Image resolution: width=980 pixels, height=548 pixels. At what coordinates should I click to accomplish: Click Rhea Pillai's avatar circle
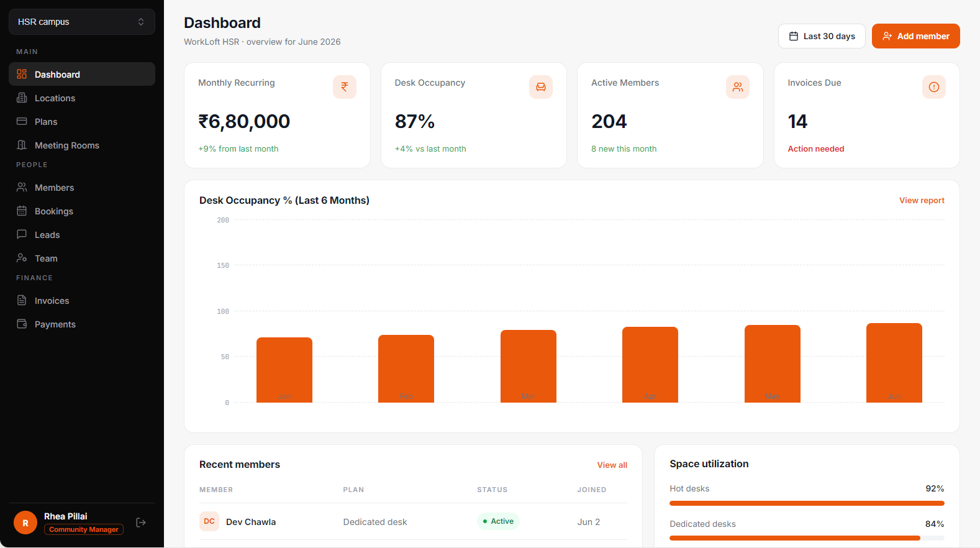pyautogui.click(x=25, y=523)
